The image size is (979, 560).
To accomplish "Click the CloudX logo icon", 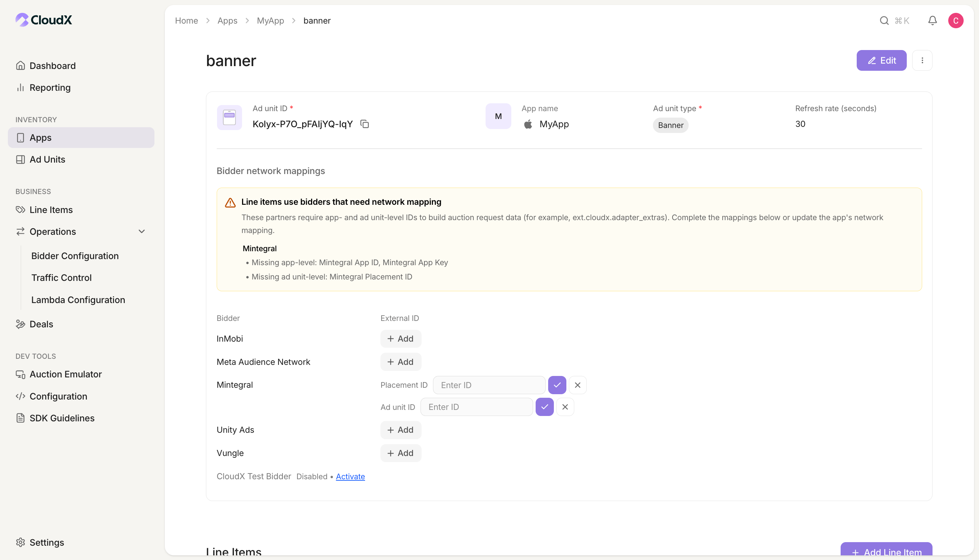I will (22, 20).
